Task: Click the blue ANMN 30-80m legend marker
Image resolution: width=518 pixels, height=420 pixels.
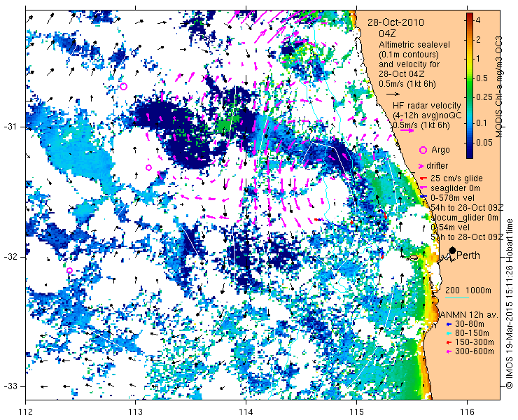Action: click(x=448, y=324)
